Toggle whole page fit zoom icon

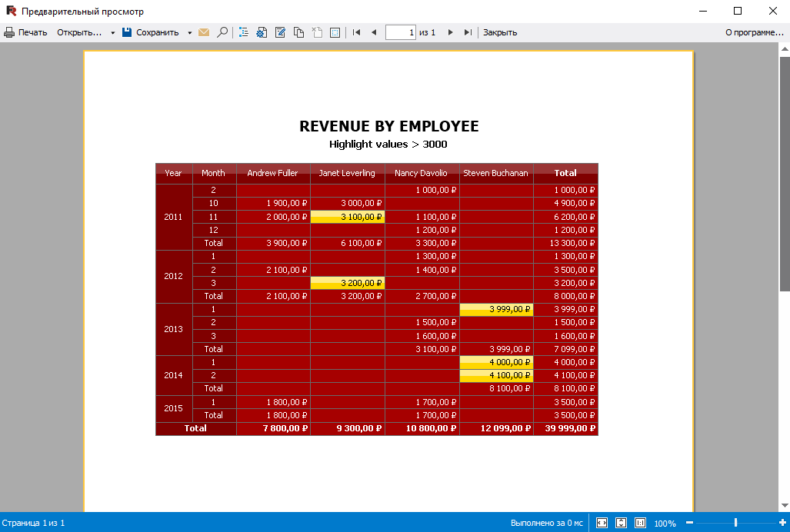coord(621,523)
